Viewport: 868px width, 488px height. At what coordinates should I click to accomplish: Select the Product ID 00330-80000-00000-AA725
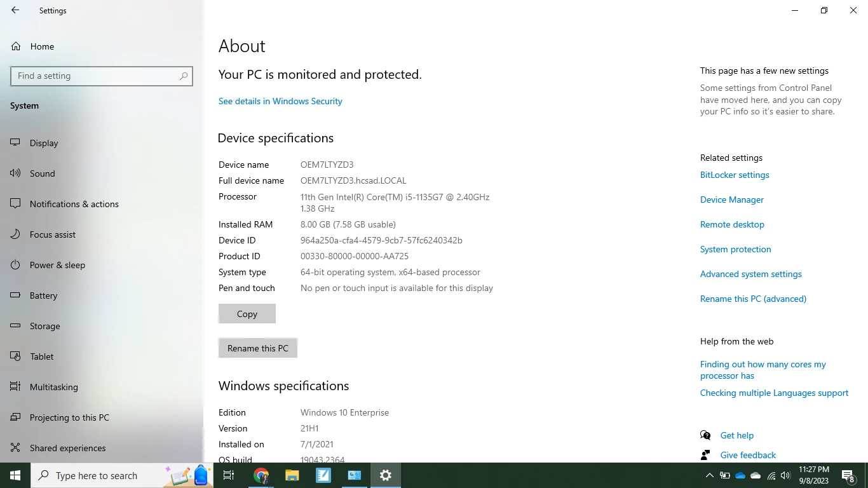coord(355,256)
